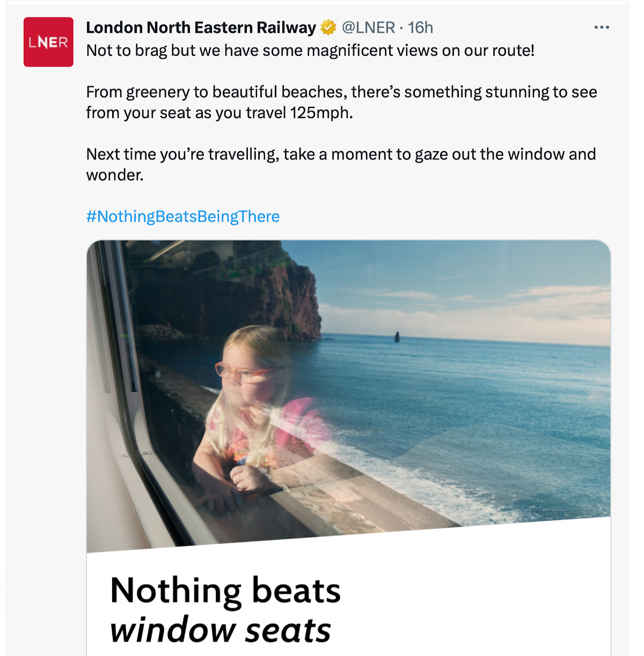Open the tweet's three-dot more menu
644x656 pixels.
602,27
